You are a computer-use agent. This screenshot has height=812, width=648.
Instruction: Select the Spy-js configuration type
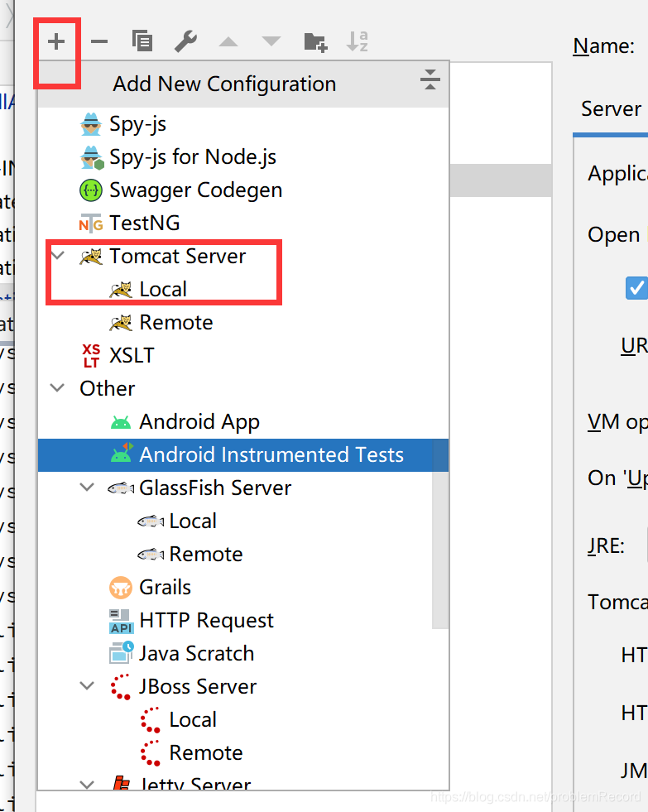coord(243,124)
